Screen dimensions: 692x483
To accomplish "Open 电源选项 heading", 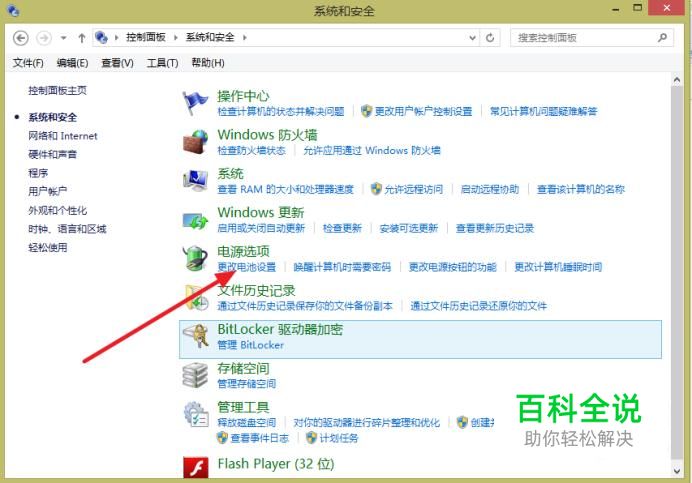I will [244, 251].
